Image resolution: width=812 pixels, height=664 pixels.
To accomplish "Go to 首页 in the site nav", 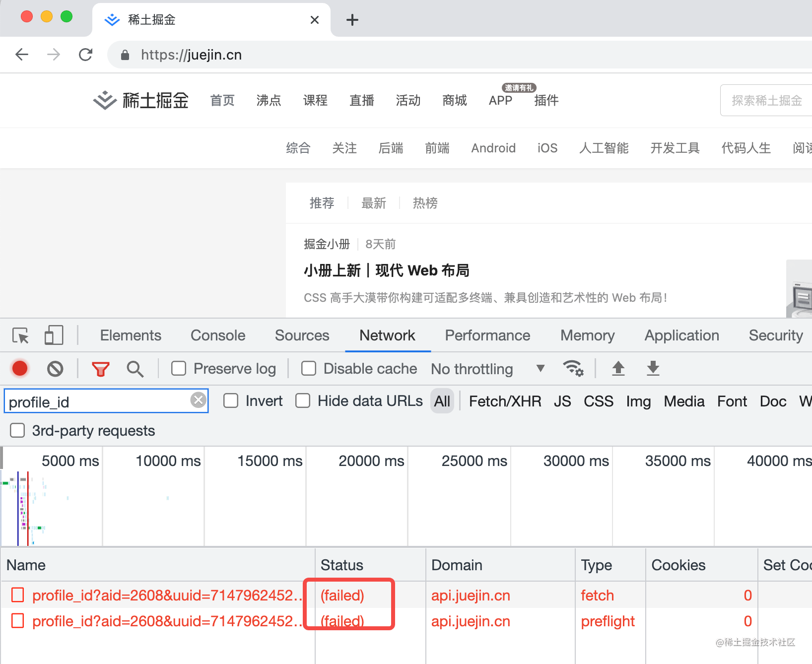I will pyautogui.click(x=222, y=100).
